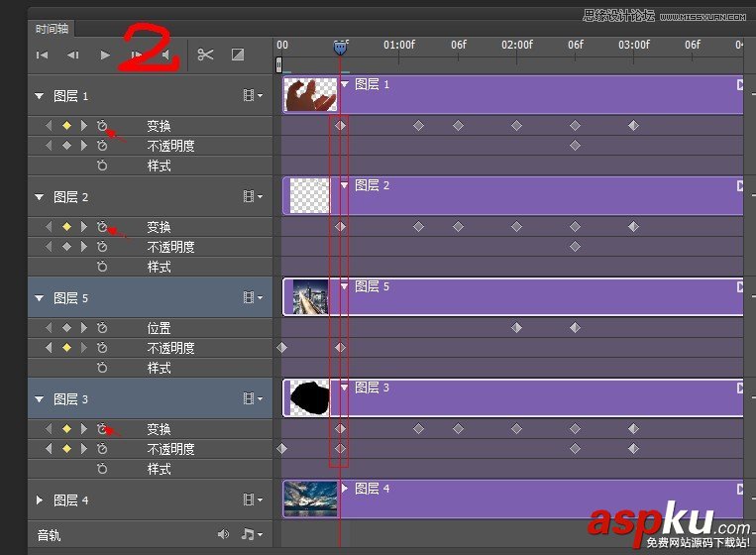The width and height of the screenshot is (756, 555).
Task: Open 图层 2 filmstrip menu
Action: 253,196
